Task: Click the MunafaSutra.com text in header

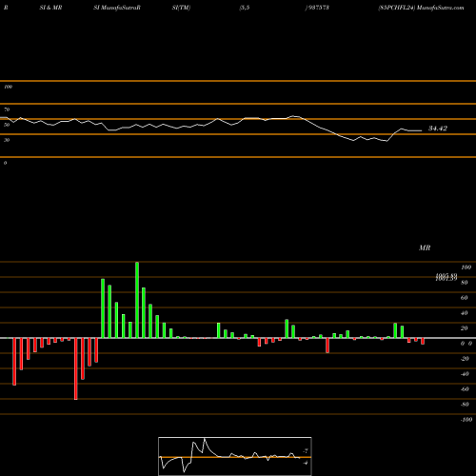Action: [x=441, y=8]
